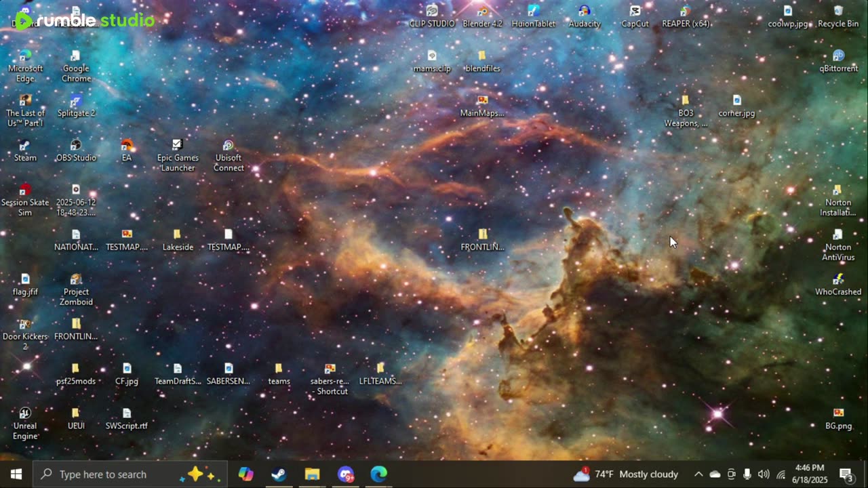868x488 pixels.
Task: Expand the hidden system tray icons
Action: (x=698, y=474)
